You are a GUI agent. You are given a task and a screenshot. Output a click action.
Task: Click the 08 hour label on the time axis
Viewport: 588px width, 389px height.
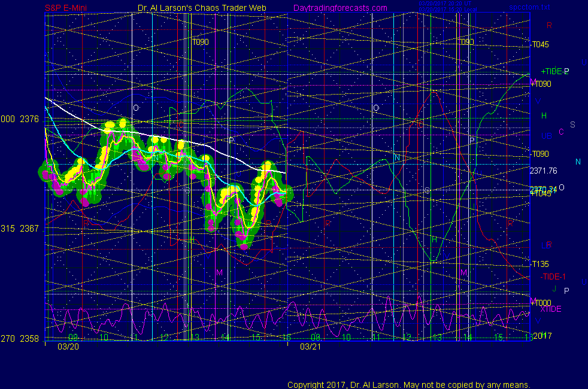[x=316, y=338]
